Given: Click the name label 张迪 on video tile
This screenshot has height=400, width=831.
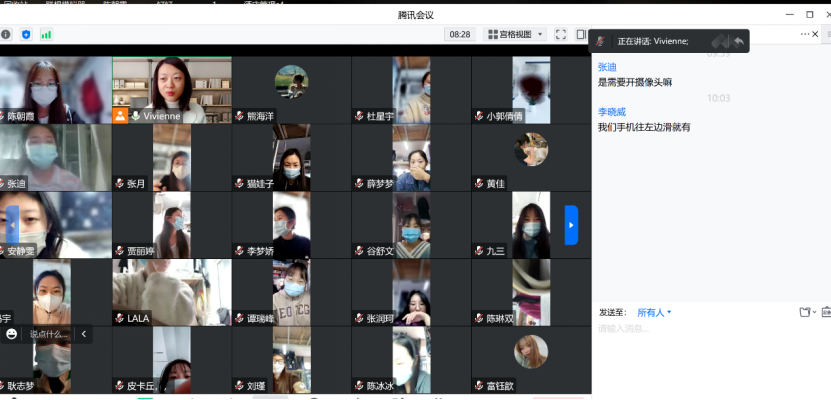Looking at the screenshot, I should click(16, 184).
